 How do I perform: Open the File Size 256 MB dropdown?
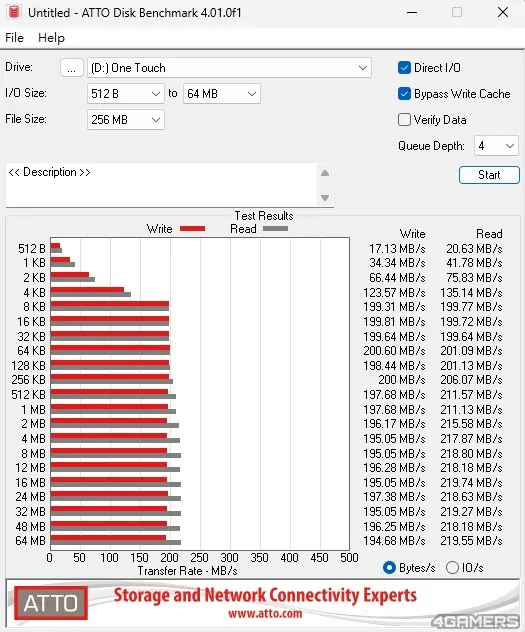click(125, 120)
